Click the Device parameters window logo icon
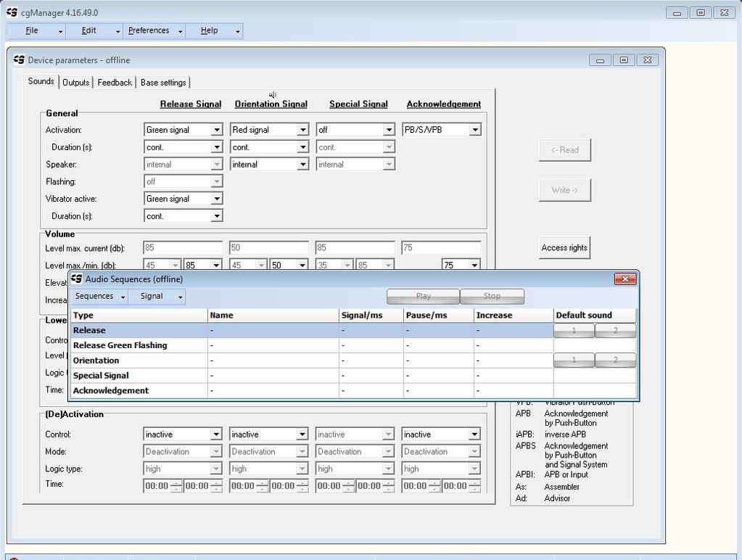This screenshot has height=560, width=742. pyautogui.click(x=19, y=59)
